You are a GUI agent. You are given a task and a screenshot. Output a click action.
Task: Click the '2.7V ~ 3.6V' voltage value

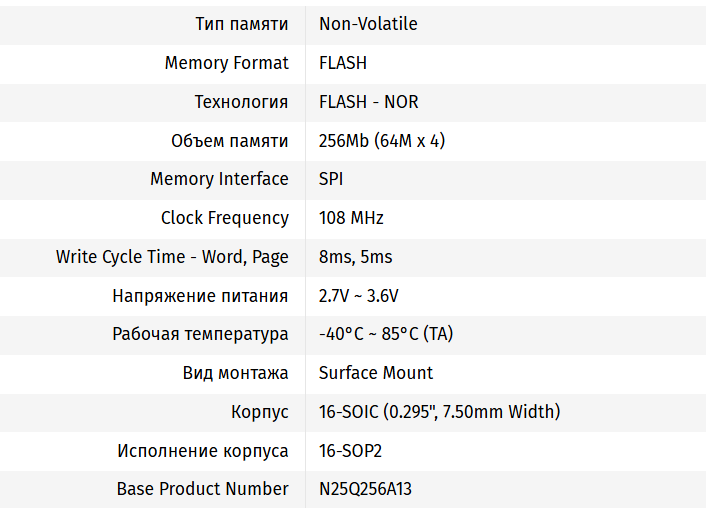tap(359, 296)
